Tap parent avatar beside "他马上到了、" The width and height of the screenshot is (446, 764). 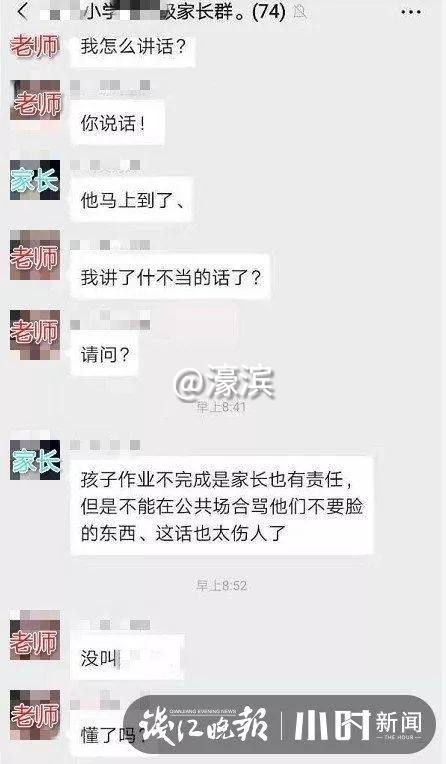click(x=35, y=180)
